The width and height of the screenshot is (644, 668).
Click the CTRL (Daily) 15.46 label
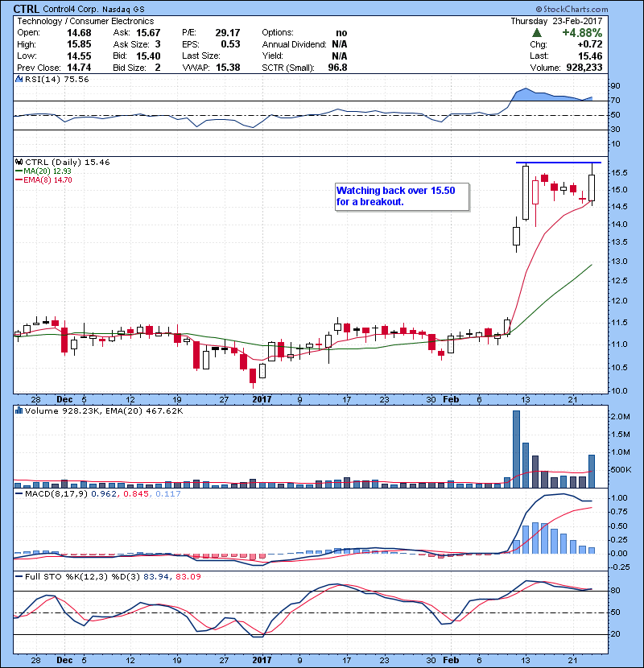(68, 162)
